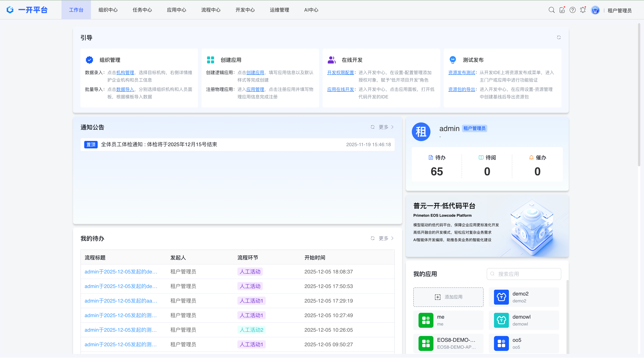Open the 应用中心 menu item
The height and width of the screenshot is (358, 644).
(176, 10)
